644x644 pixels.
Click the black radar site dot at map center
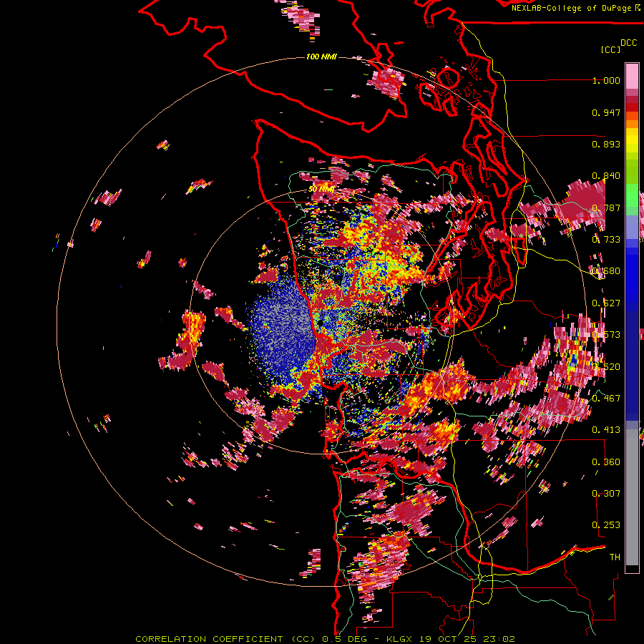point(321,323)
